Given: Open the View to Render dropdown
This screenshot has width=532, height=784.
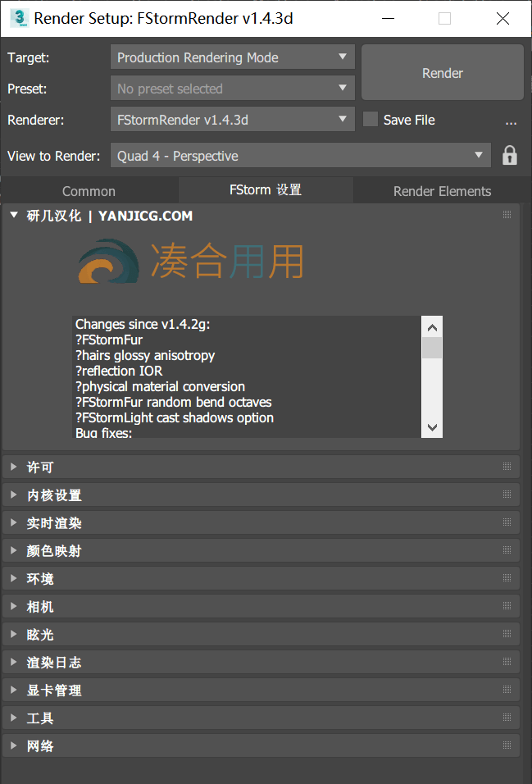Looking at the screenshot, I should [301, 156].
